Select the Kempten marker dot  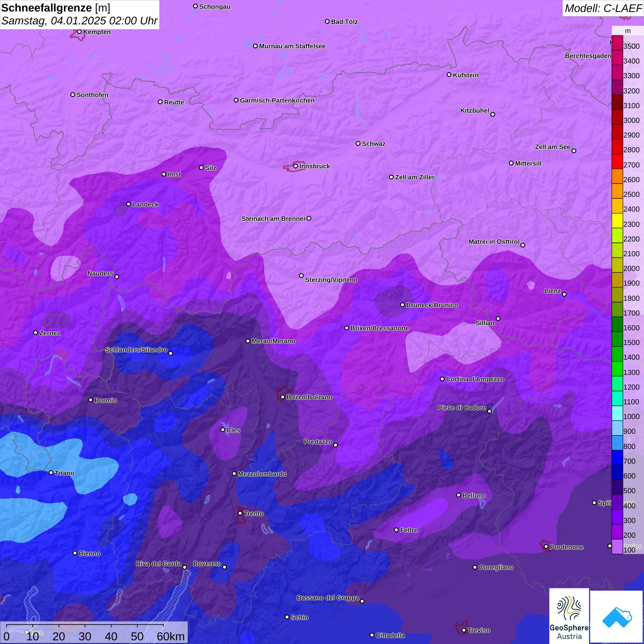pyautogui.click(x=79, y=32)
